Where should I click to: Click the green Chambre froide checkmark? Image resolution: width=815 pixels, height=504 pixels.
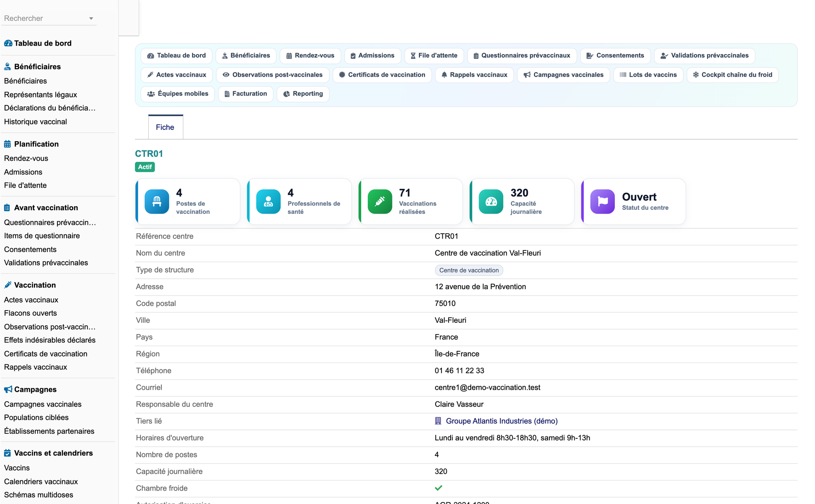click(x=438, y=488)
